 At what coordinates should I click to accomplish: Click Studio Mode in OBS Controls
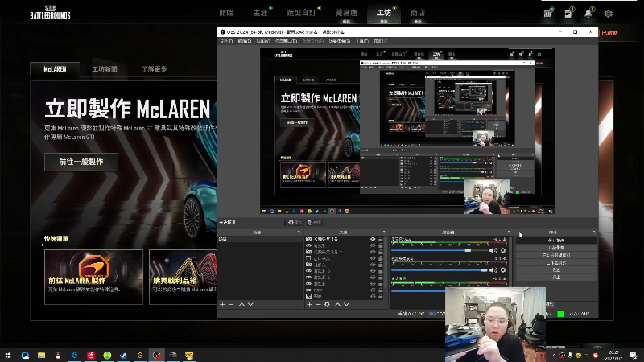tap(556, 262)
